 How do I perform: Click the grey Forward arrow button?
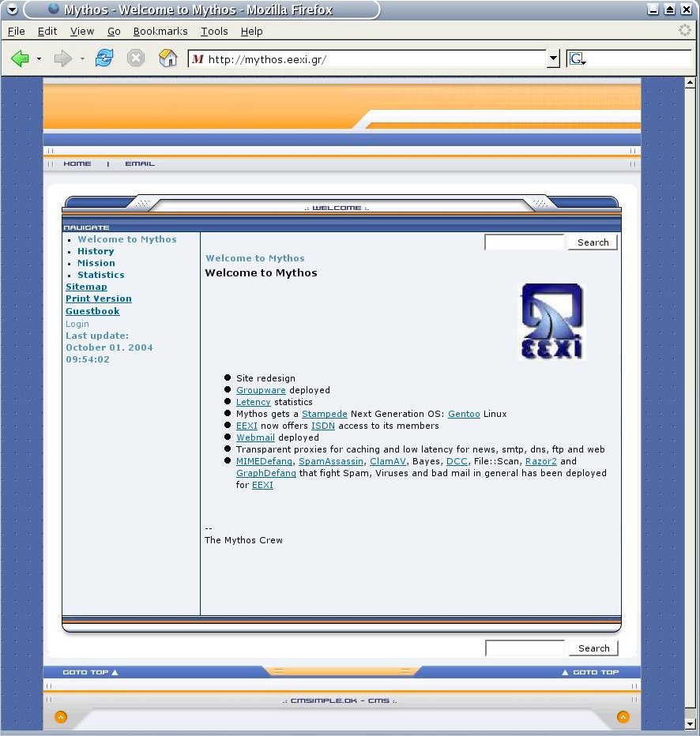tap(62, 58)
